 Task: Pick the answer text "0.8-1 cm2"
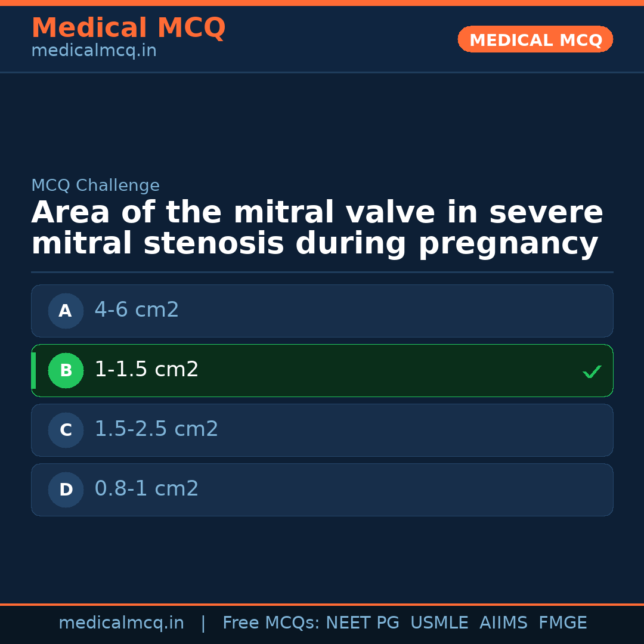coord(146,489)
